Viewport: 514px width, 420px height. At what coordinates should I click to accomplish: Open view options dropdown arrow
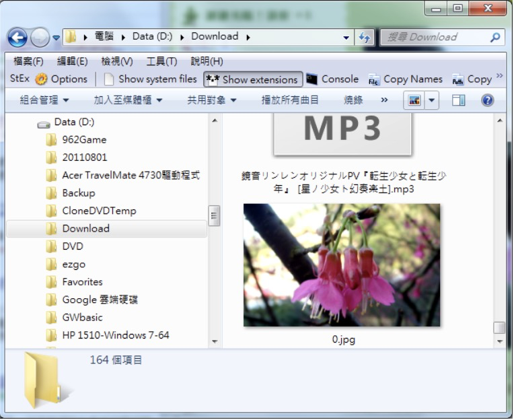432,100
